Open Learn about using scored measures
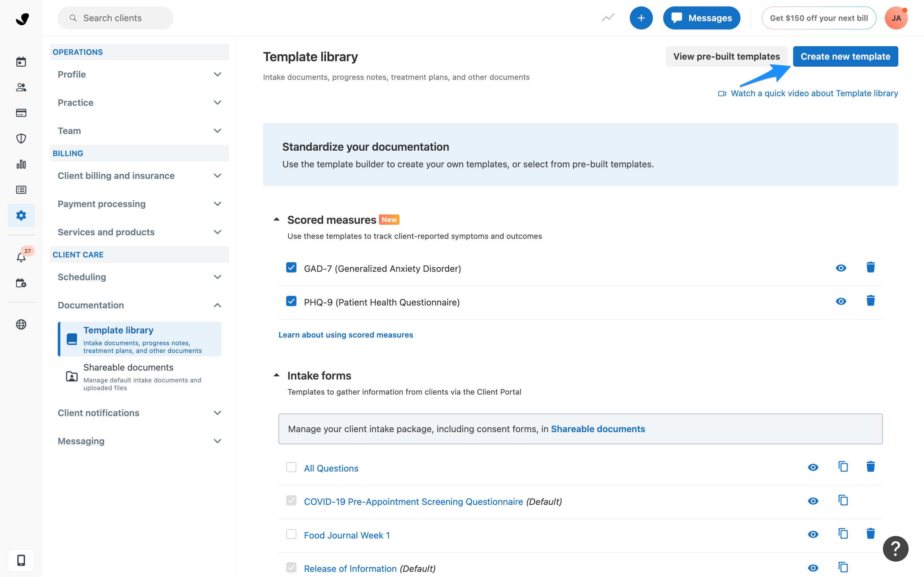 pyautogui.click(x=346, y=335)
